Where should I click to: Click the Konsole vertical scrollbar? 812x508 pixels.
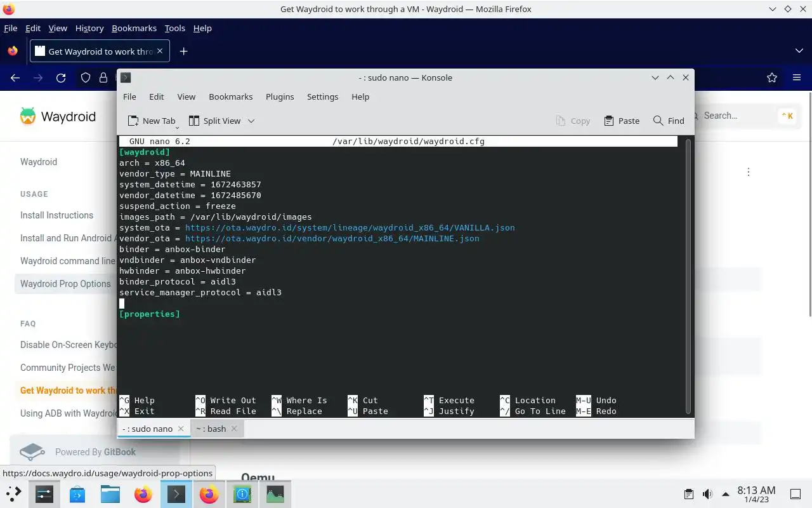click(x=688, y=276)
